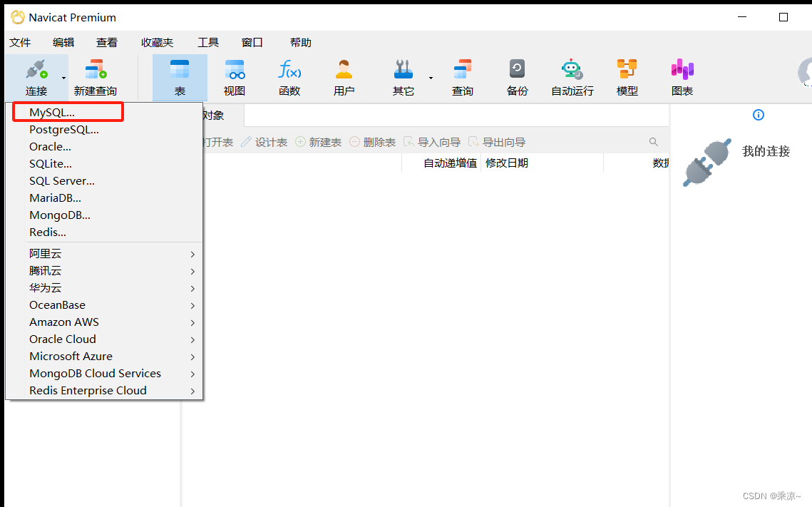Screen dimensions: 812x507
Task: Expand the Redis Enterprise Cloud submenu
Action: tap(104, 391)
